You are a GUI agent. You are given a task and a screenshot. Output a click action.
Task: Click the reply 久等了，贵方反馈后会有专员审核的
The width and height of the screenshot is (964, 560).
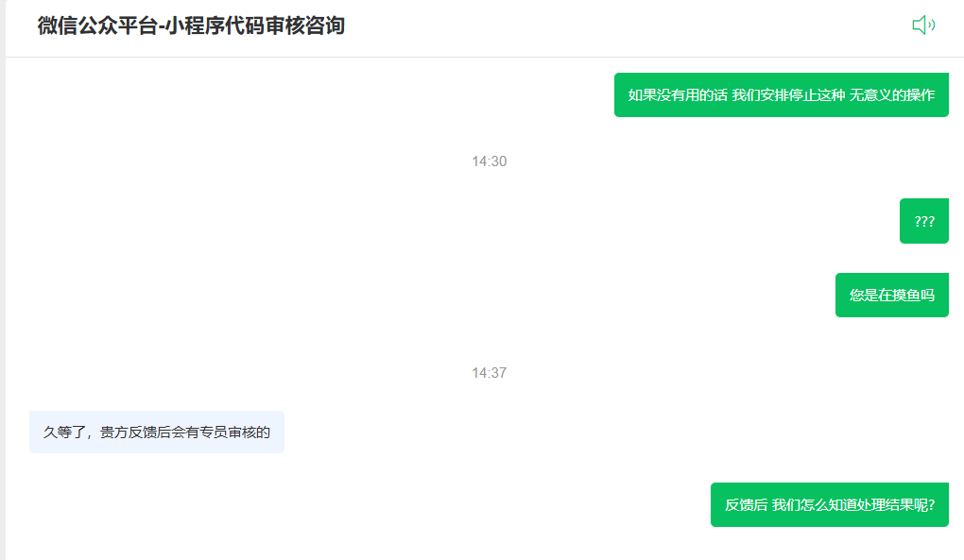[x=157, y=433]
